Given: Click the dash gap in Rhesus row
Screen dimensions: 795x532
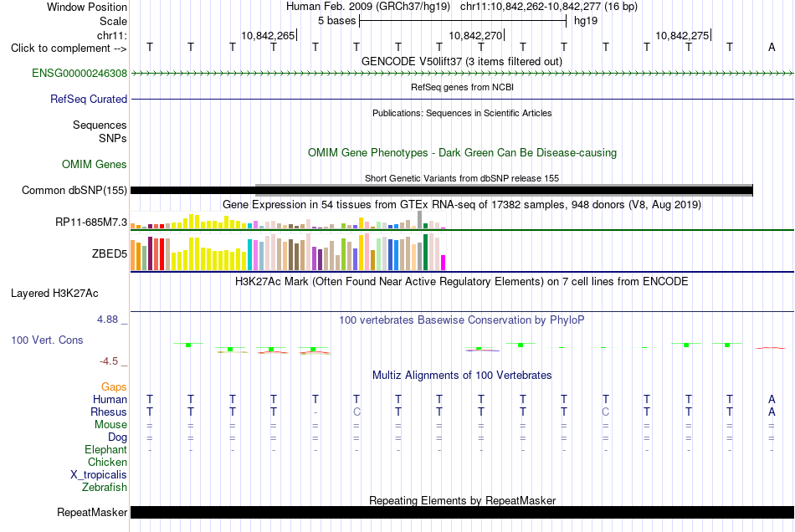Looking at the screenshot, I should click(x=315, y=412).
